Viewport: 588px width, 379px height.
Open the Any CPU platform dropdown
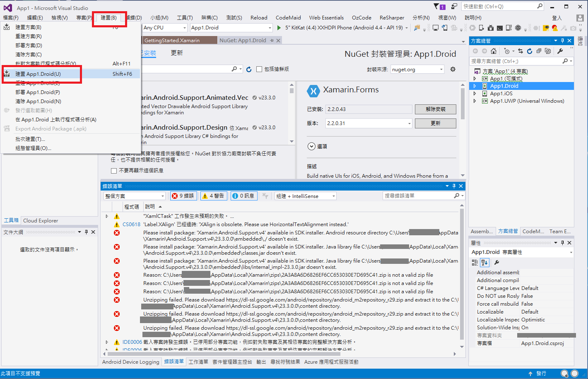[x=165, y=28]
